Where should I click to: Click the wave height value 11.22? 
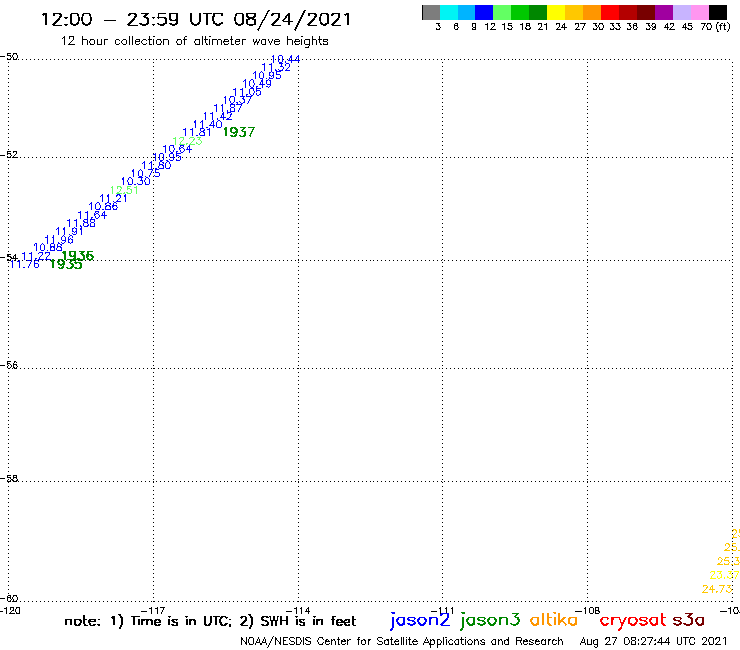(x=36, y=256)
